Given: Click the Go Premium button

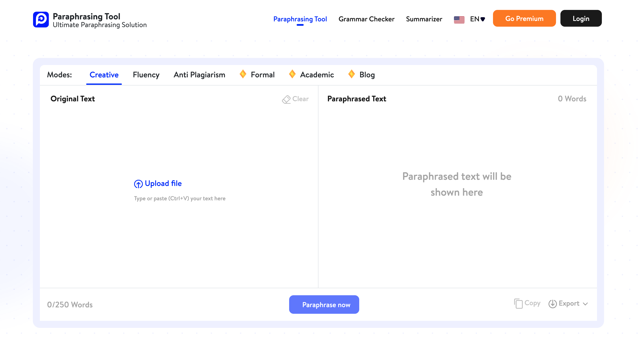Looking at the screenshot, I should (x=524, y=19).
